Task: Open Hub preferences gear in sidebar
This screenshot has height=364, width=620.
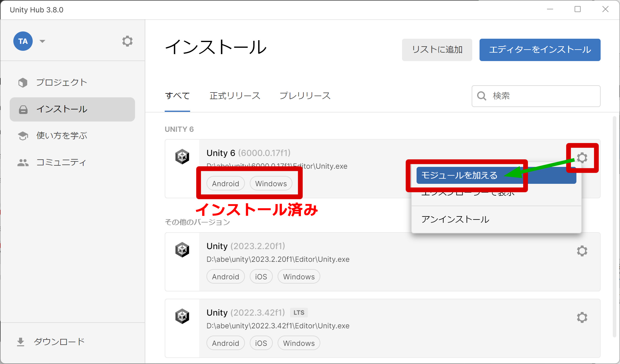Action: click(127, 41)
